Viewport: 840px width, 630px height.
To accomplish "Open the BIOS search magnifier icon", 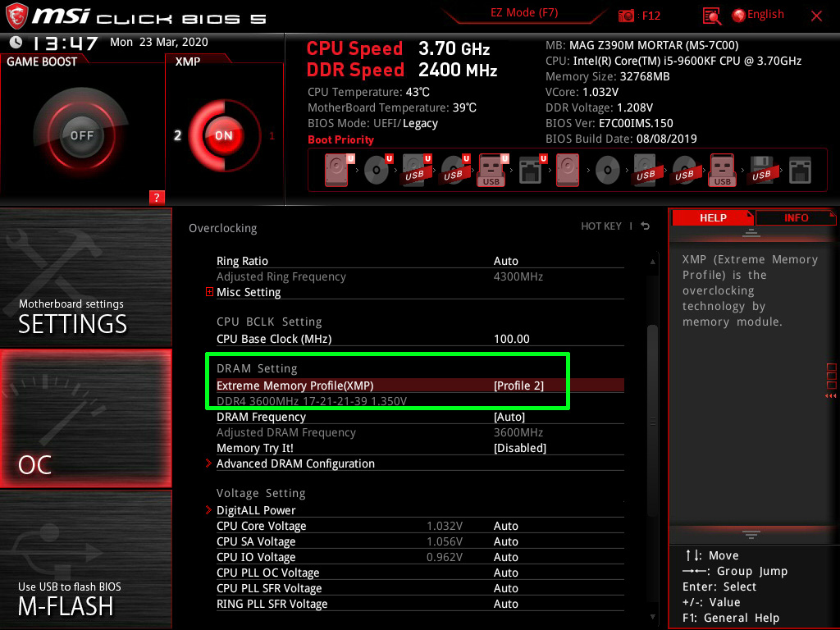I will [711, 16].
